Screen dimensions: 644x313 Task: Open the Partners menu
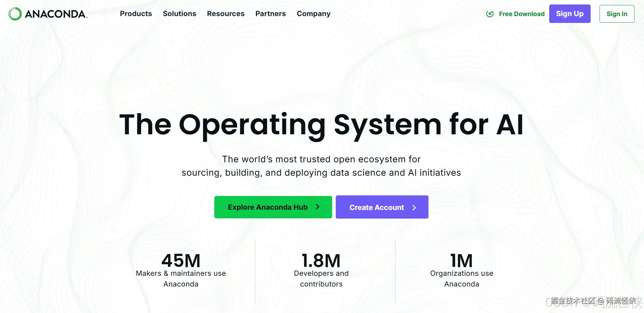tap(270, 14)
